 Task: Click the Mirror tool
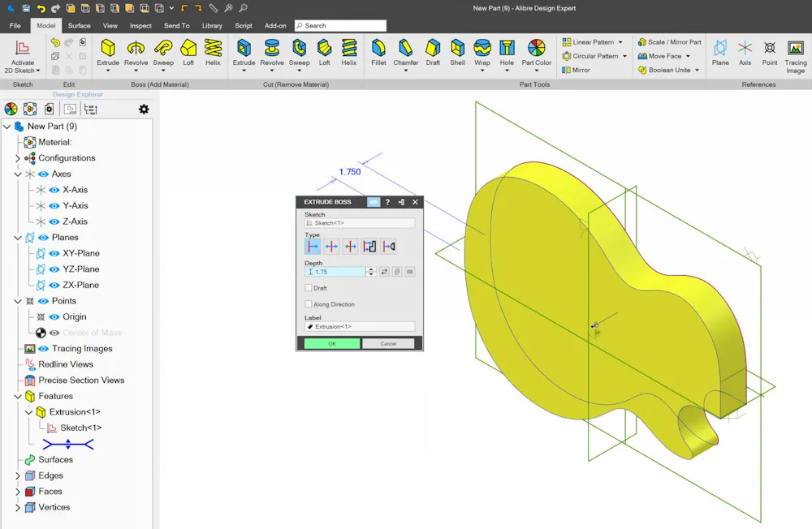(576, 70)
